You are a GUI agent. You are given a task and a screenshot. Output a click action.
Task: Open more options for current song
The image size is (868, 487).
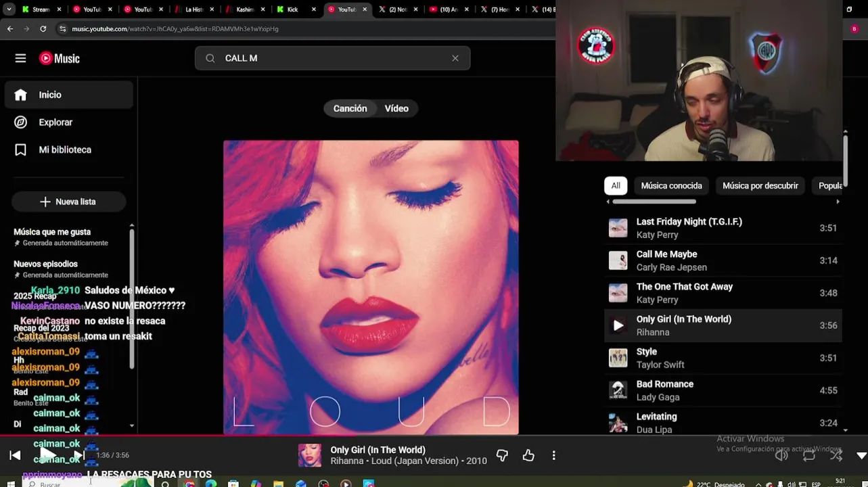click(x=554, y=455)
